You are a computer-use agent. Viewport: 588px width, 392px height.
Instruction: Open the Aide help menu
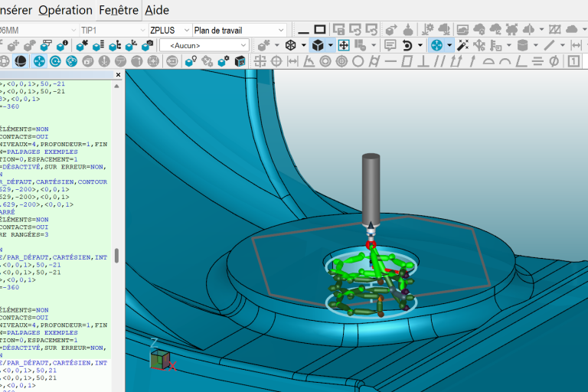(157, 10)
